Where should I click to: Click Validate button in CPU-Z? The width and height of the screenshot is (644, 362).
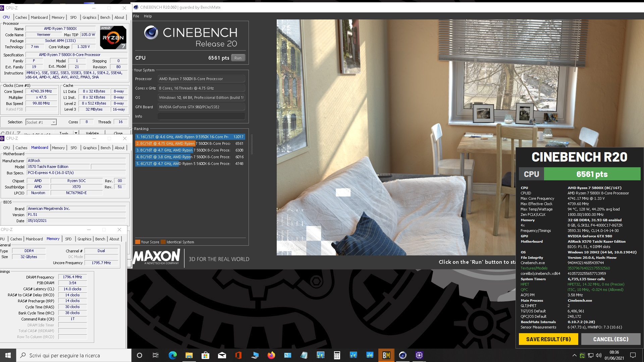[92, 133]
